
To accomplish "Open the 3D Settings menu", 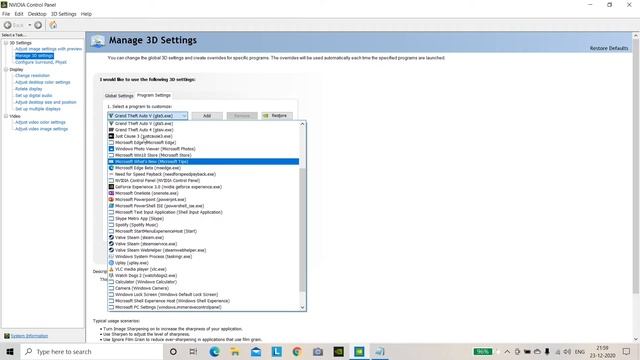I will 63,14.
